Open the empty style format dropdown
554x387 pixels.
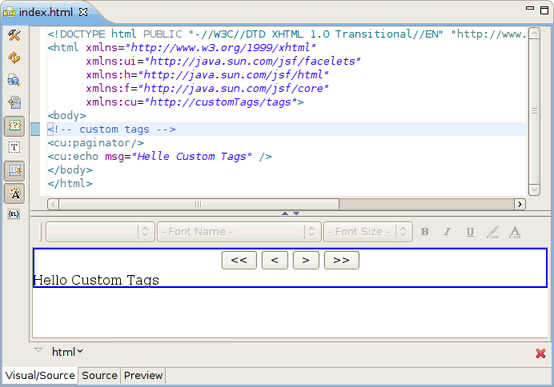tap(100, 232)
